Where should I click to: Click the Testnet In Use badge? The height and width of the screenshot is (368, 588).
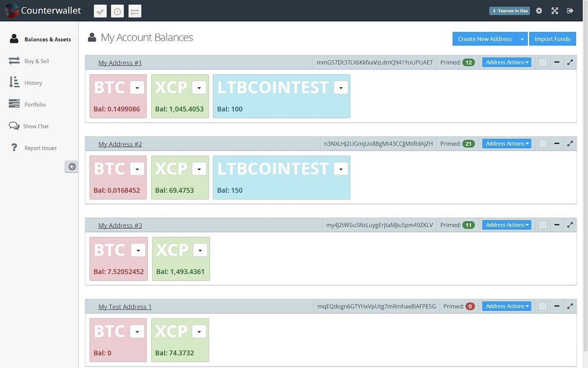509,11
